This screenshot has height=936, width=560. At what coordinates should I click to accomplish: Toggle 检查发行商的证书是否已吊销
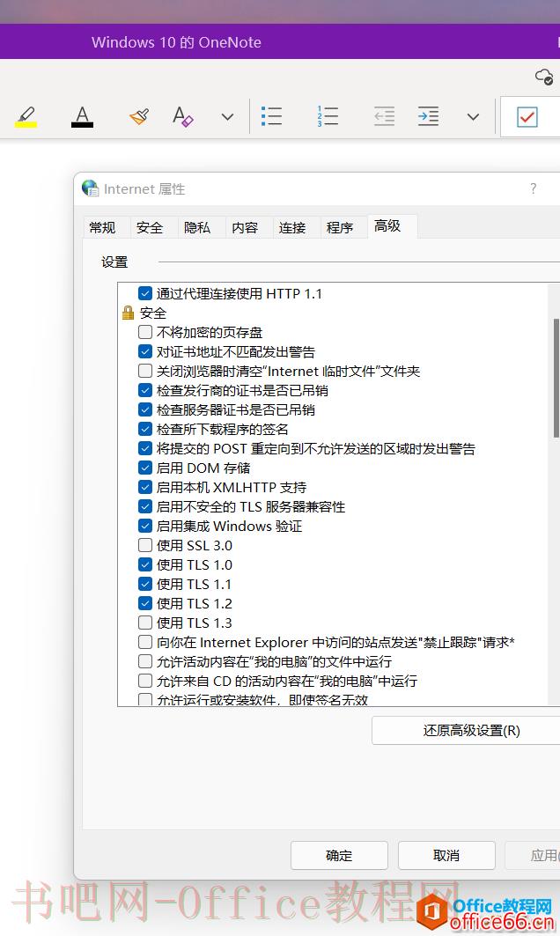pos(145,390)
